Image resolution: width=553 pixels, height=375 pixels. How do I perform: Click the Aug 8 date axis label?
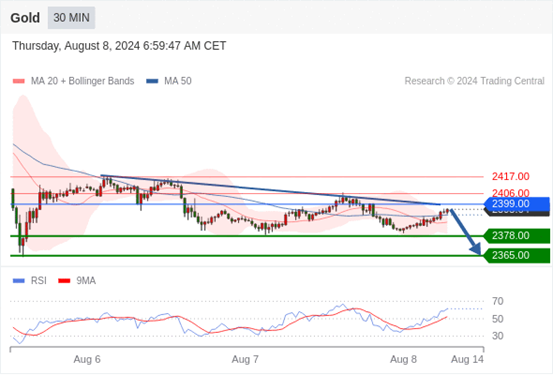pos(403,359)
